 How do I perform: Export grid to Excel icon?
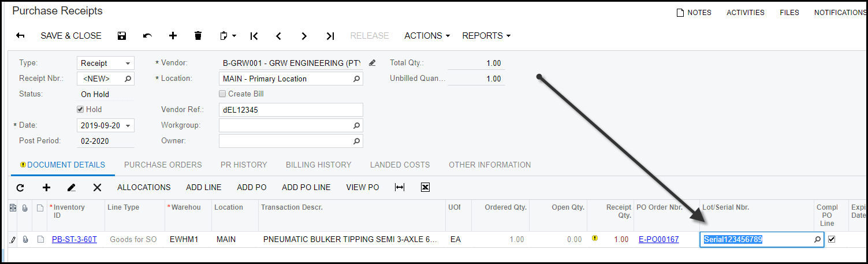(x=425, y=187)
